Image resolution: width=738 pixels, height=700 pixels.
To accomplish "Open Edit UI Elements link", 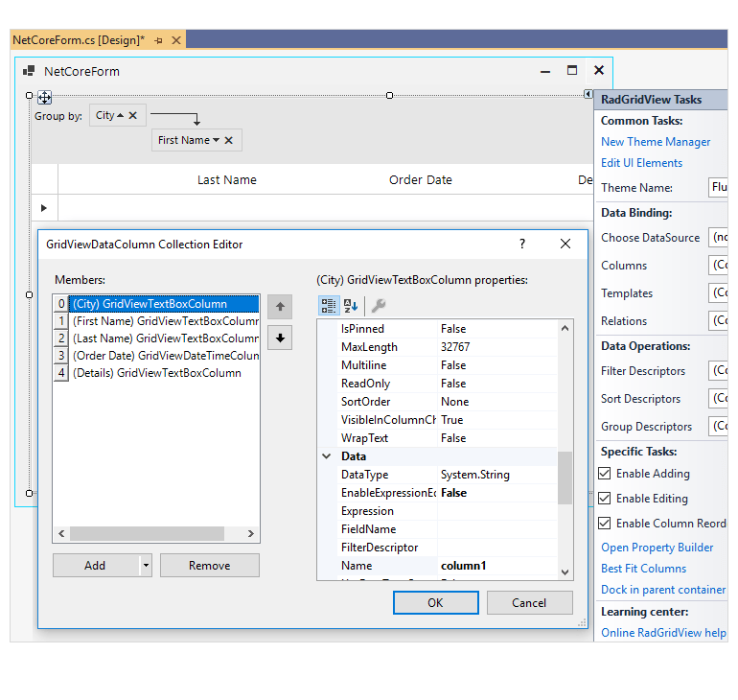I will [641, 163].
